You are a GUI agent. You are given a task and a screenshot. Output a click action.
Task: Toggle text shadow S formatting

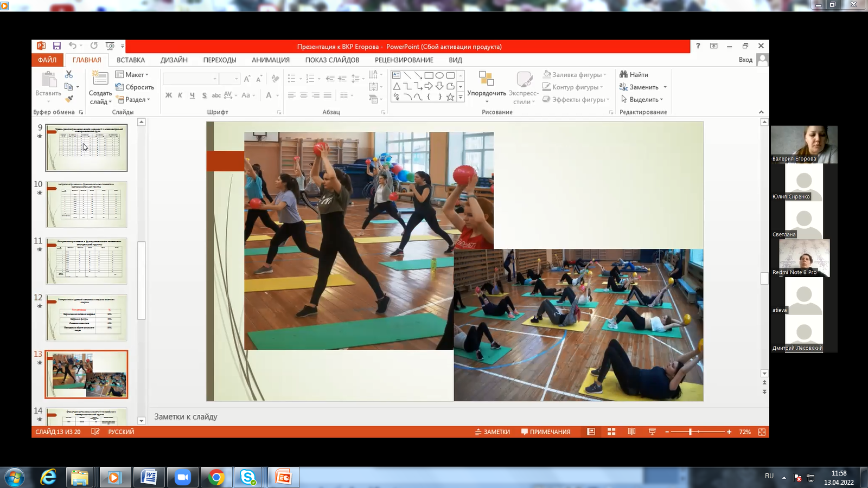click(204, 95)
